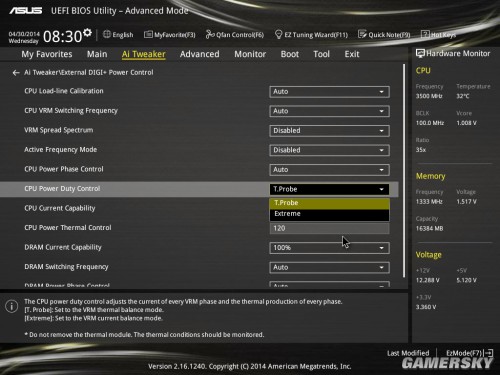
Task: Go to the Boot tab
Action: tap(290, 54)
